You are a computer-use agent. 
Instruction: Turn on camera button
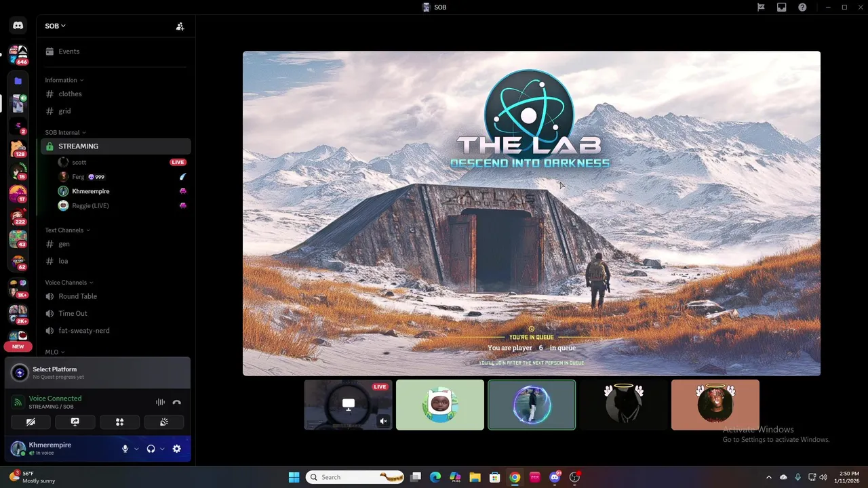coord(31,422)
